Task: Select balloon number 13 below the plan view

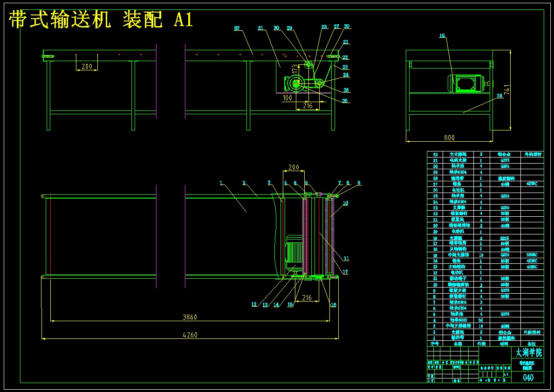Action: [265, 305]
